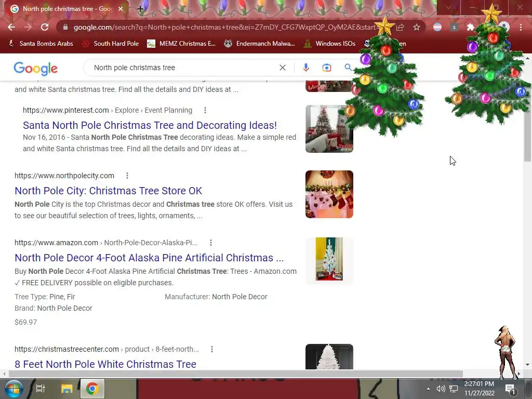
Task: Open the Amazon result options menu
Action: (x=211, y=243)
